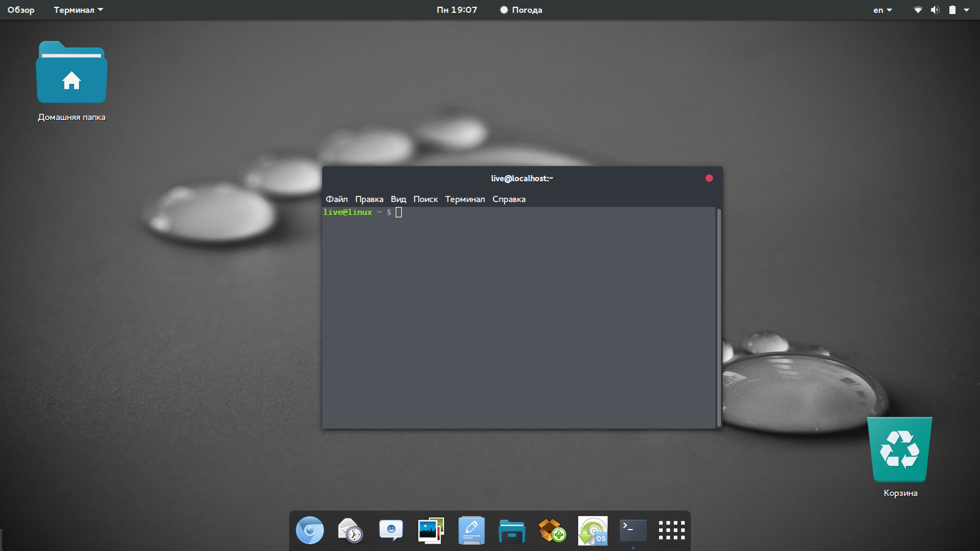The height and width of the screenshot is (551, 980).
Task: Open the Домашняя папка desktop folder
Action: [x=72, y=73]
